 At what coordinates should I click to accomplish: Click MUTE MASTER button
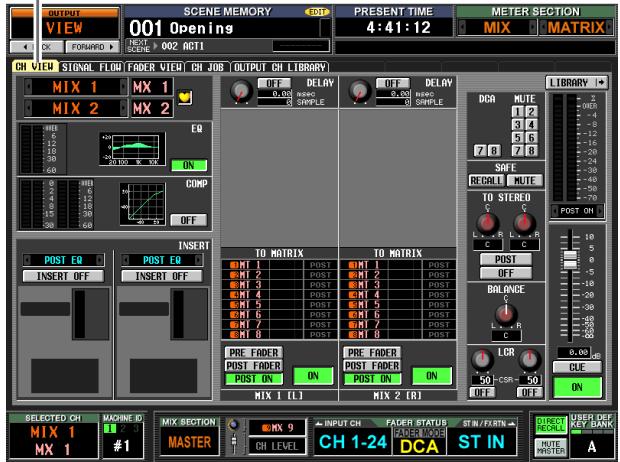click(x=550, y=447)
